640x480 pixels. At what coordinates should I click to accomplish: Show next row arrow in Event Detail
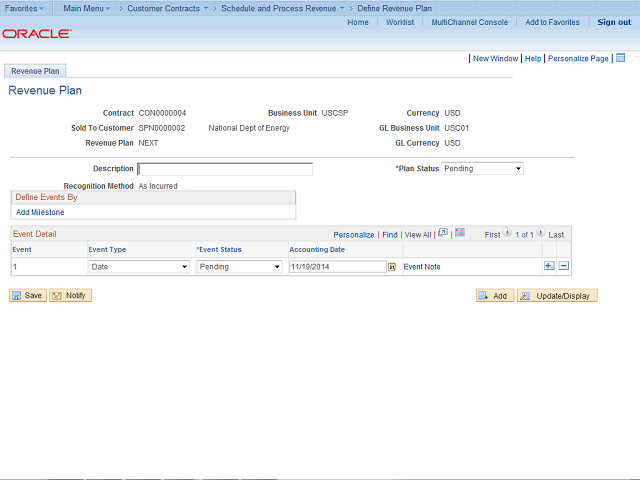tap(540, 233)
